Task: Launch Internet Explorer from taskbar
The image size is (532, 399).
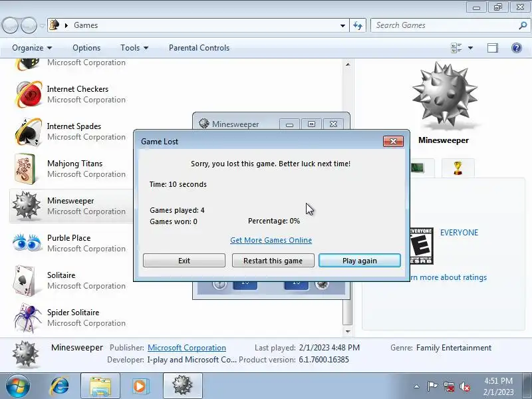Action: [x=59, y=386]
